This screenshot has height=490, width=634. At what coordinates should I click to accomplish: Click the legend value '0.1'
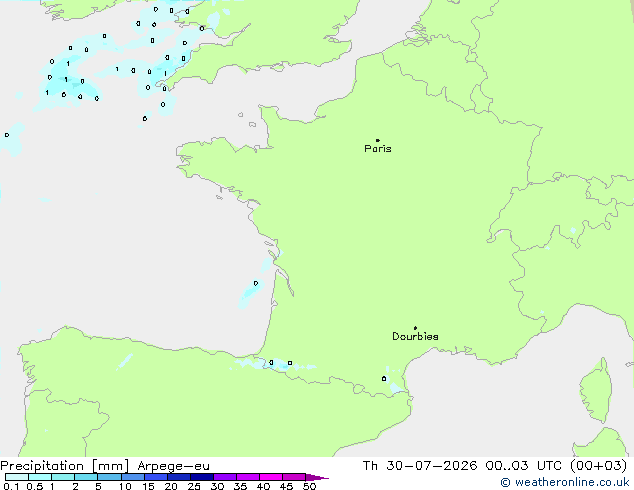click(x=11, y=486)
